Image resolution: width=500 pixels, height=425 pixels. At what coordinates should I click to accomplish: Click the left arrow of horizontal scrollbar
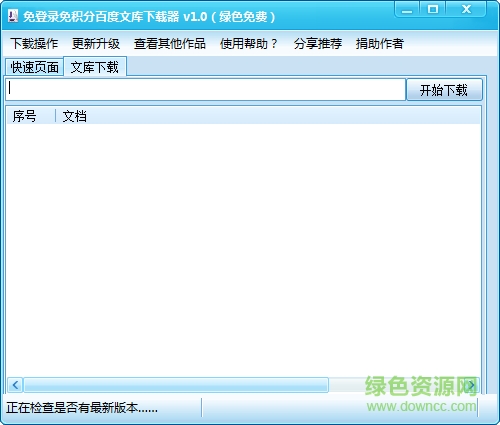pos(15,385)
